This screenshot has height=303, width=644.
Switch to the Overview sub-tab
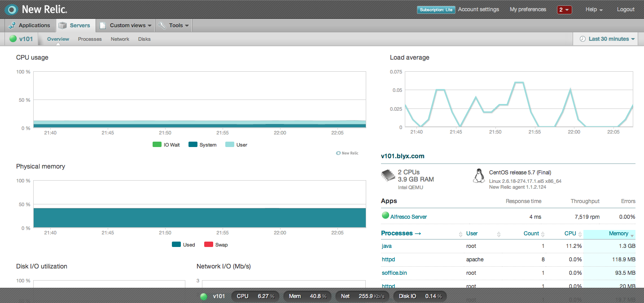point(58,39)
